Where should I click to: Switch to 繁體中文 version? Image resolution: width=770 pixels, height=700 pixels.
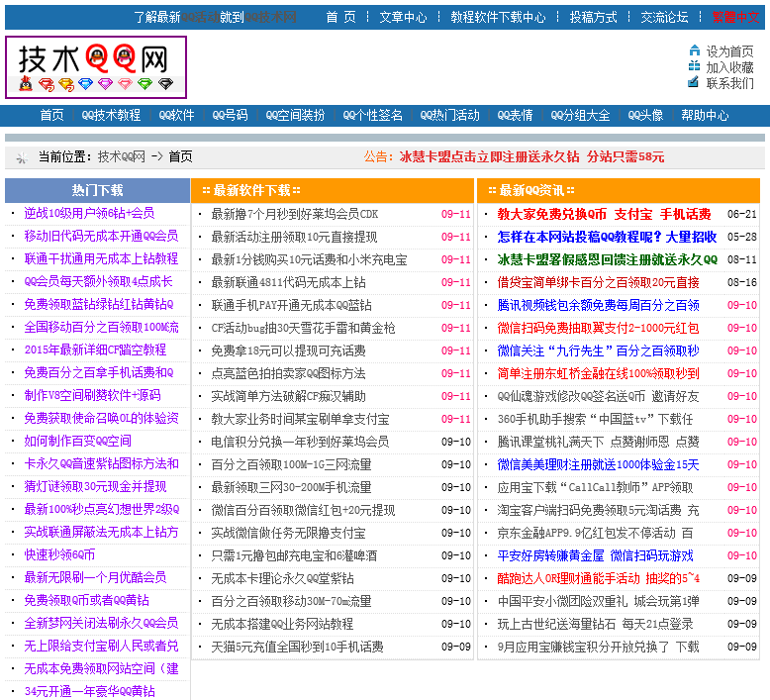[736, 17]
